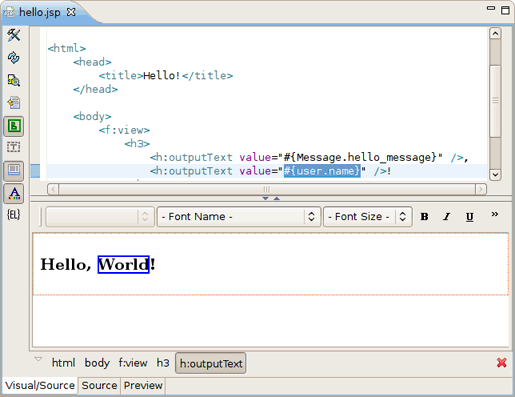Select the f:view tag in selection bar
This screenshot has height=397, width=515.
133,363
